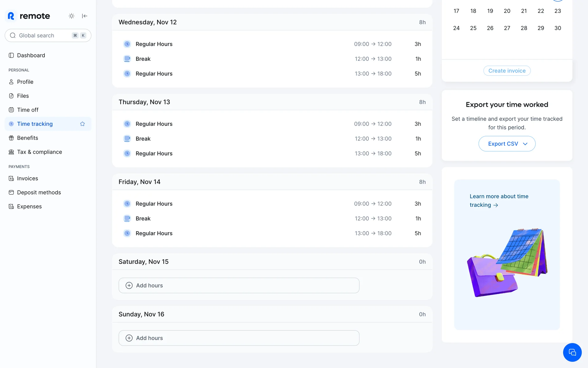
Task: Click the chevron arrow on Export CSV
Action: point(525,144)
